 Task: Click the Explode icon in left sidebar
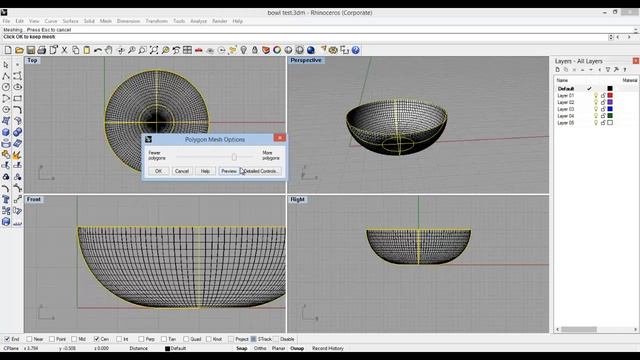pyautogui.click(x=17, y=155)
